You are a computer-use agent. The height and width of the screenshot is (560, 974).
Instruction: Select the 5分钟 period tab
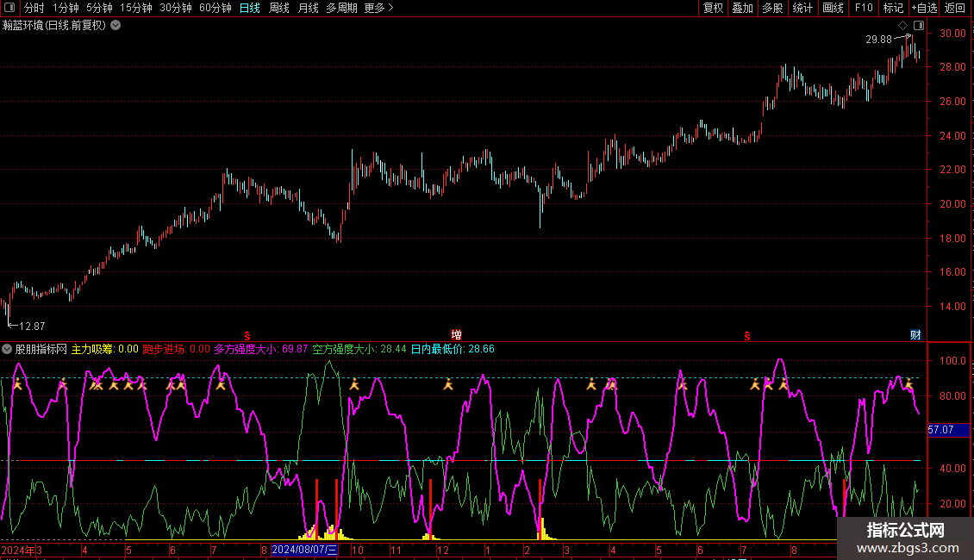click(x=99, y=8)
